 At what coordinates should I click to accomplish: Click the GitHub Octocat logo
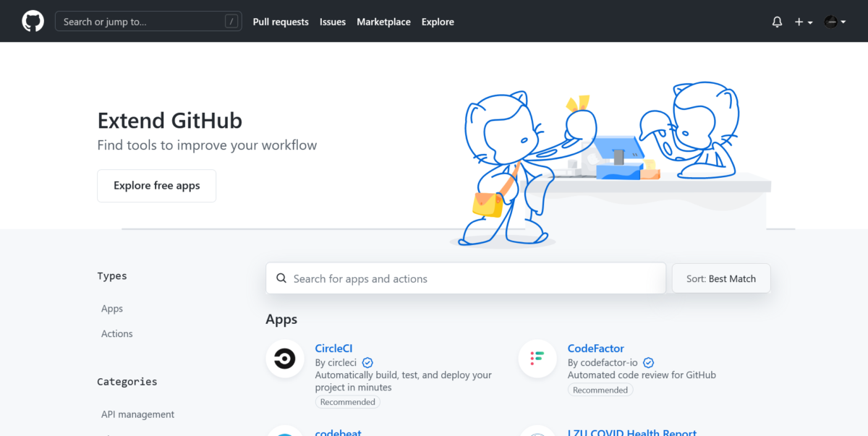[x=33, y=22]
